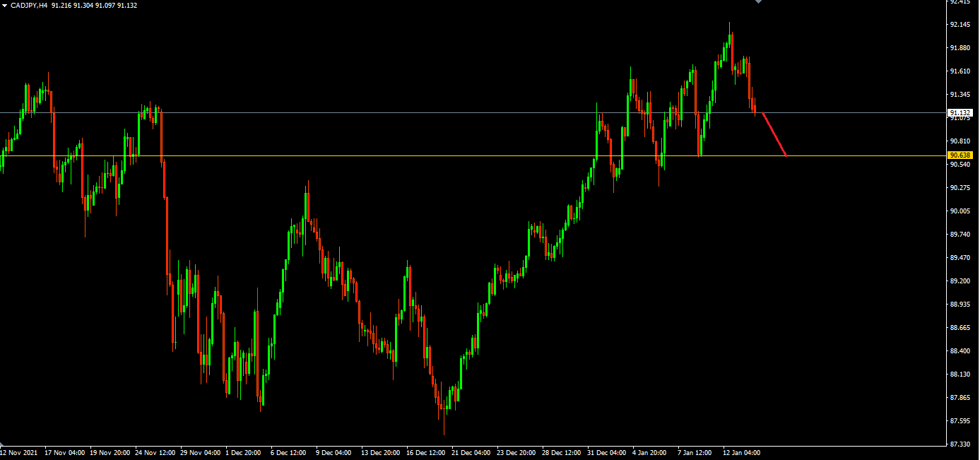
Task: Click the 89.200 price scale value
Action: tap(960, 281)
